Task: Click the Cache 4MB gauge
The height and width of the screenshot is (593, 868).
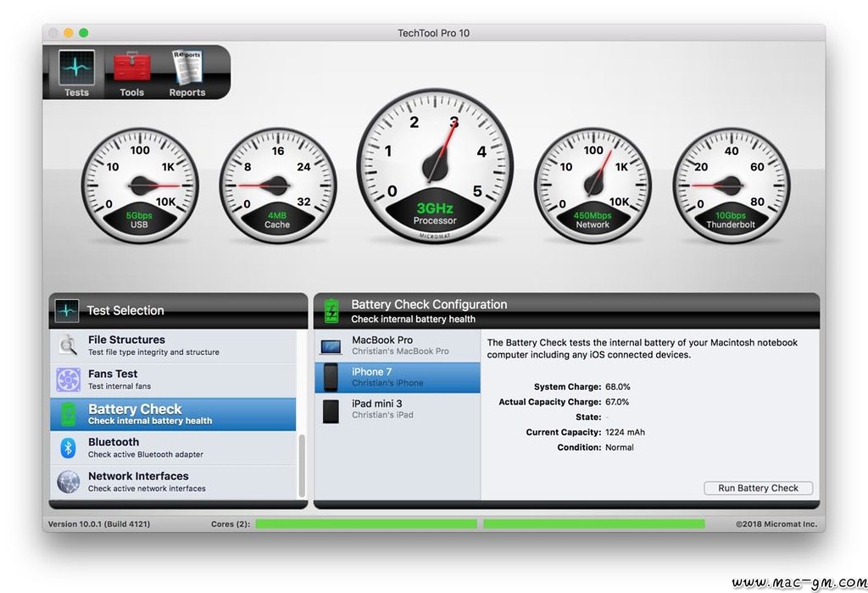Action: coord(277,186)
